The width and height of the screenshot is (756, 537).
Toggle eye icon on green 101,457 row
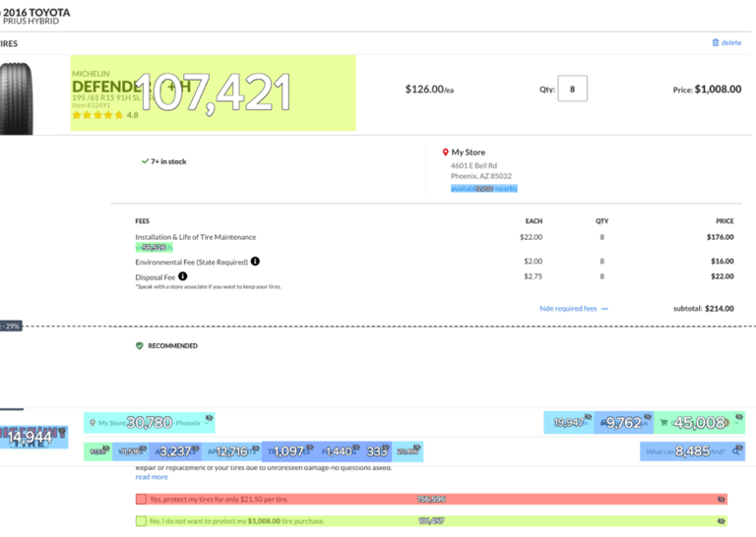pyautogui.click(x=722, y=521)
